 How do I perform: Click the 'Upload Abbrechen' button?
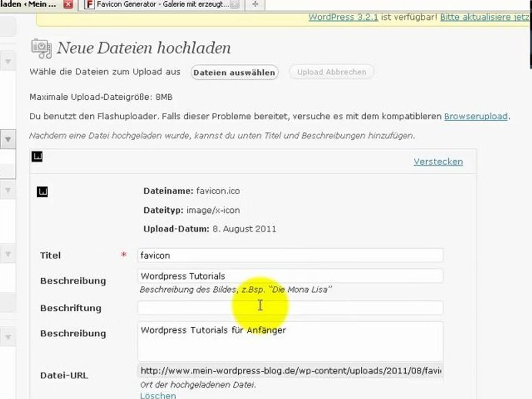(331, 72)
